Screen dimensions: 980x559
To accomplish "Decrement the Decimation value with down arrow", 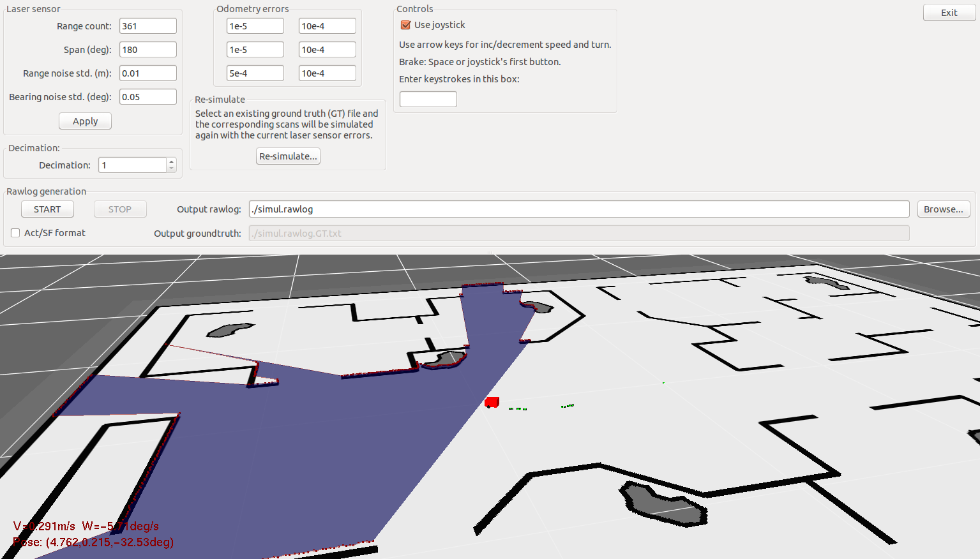I will 171,168.
